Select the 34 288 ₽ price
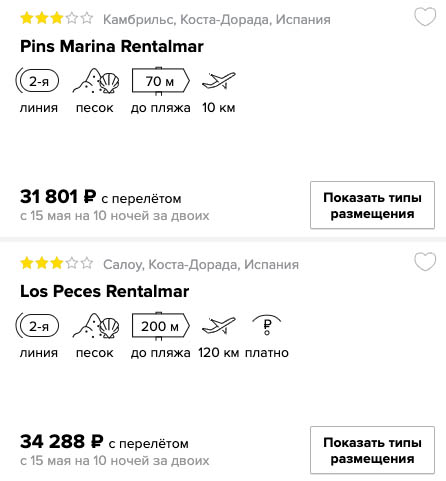This screenshot has height=481, width=446. (62, 441)
